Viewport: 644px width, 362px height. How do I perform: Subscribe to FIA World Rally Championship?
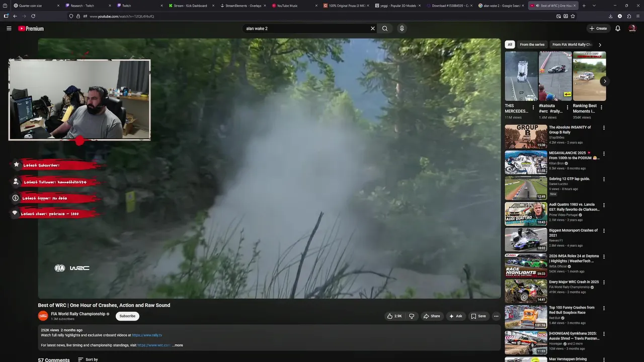tap(127, 316)
